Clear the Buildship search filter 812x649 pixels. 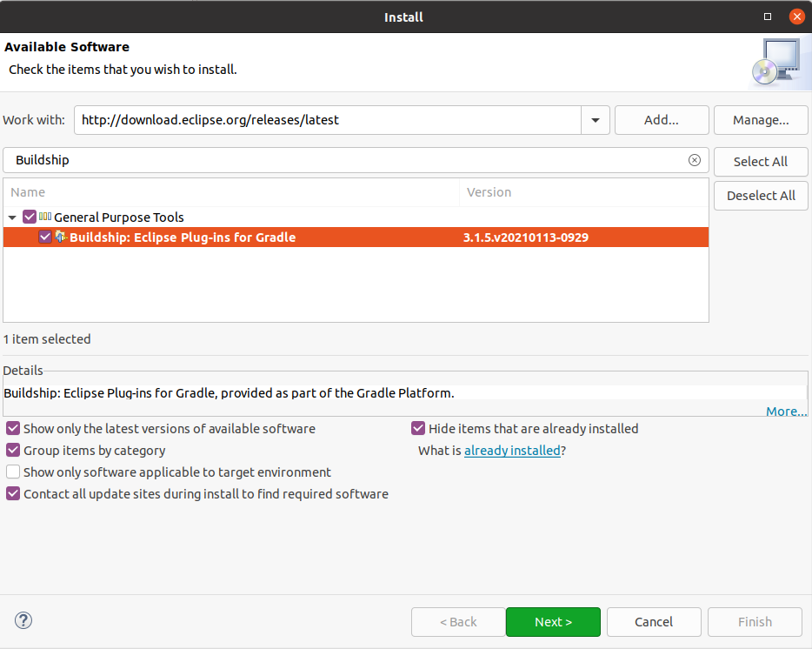tap(695, 159)
